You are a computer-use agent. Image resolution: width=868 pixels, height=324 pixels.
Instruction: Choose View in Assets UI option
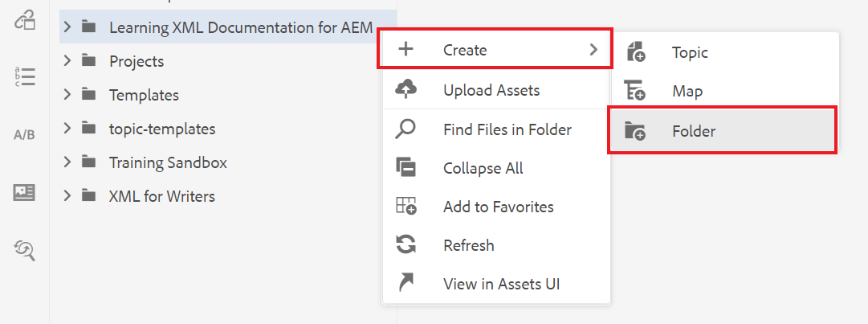coord(501,284)
